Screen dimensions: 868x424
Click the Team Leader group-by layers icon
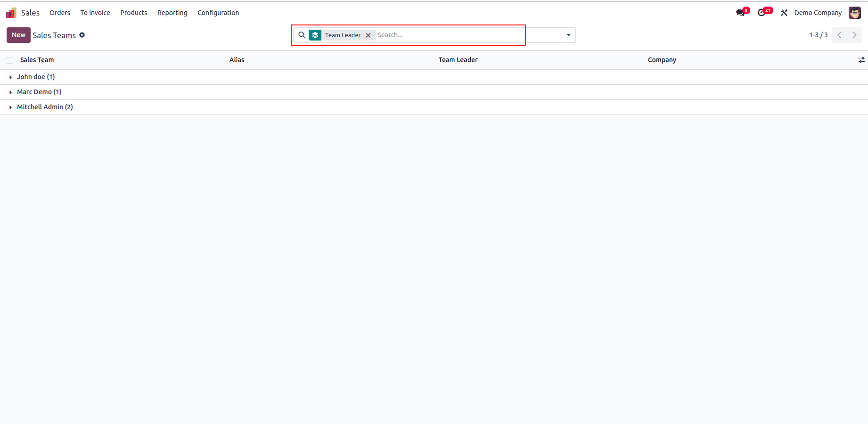click(315, 35)
